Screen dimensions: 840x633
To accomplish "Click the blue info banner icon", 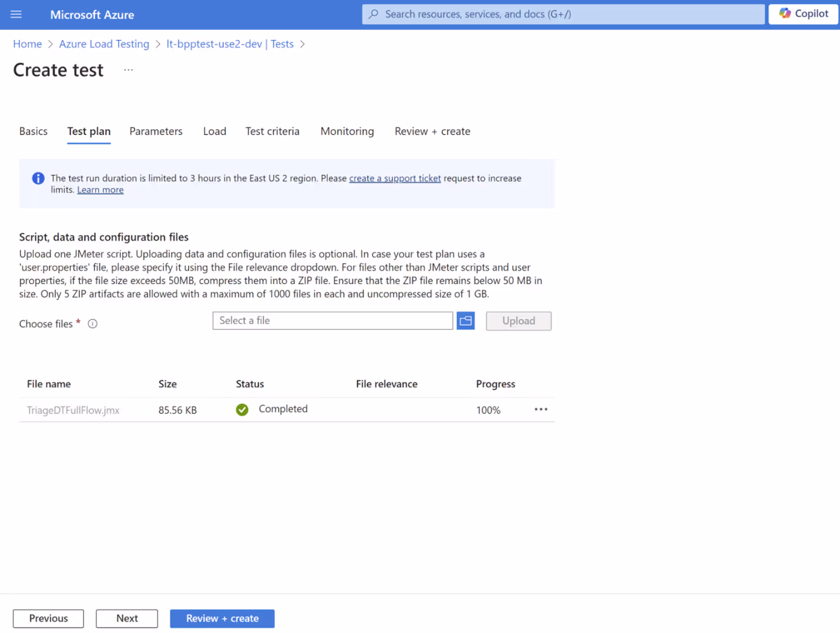I will coord(38,178).
